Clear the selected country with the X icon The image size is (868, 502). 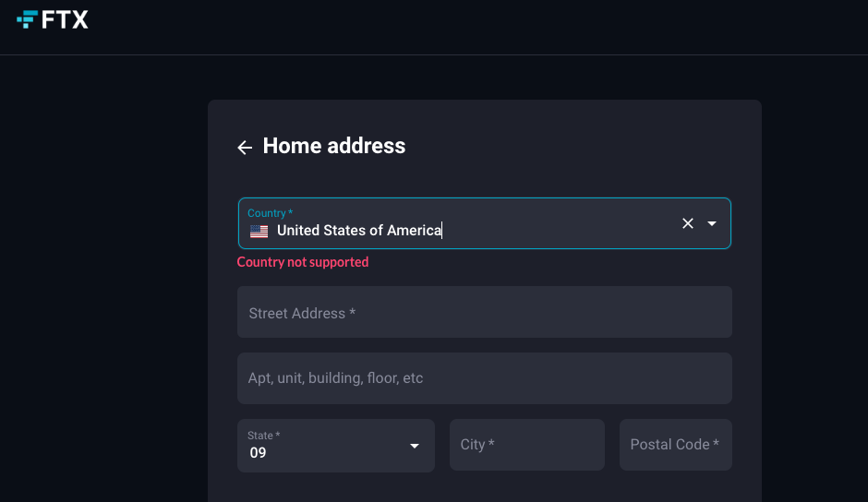[x=688, y=223]
